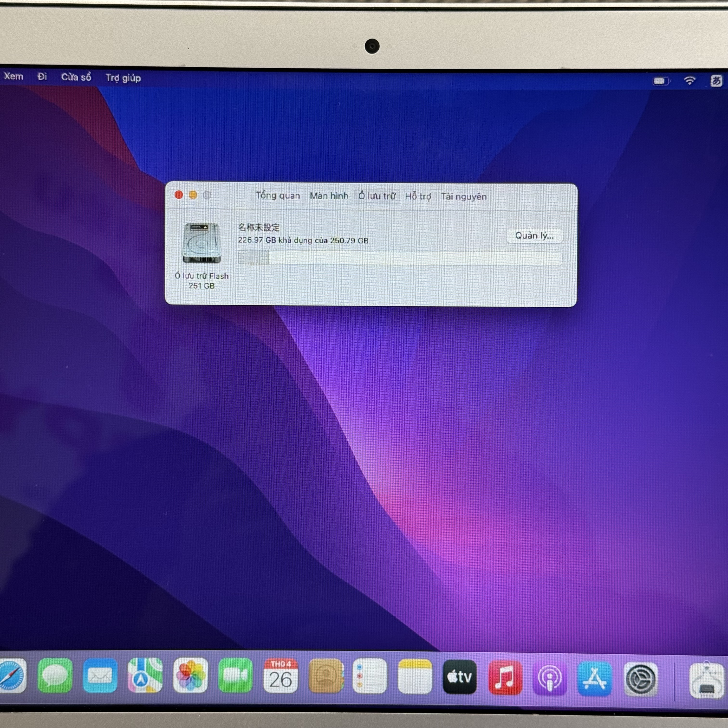
Task: Click the Wi-Fi status icon
Action: point(689,80)
